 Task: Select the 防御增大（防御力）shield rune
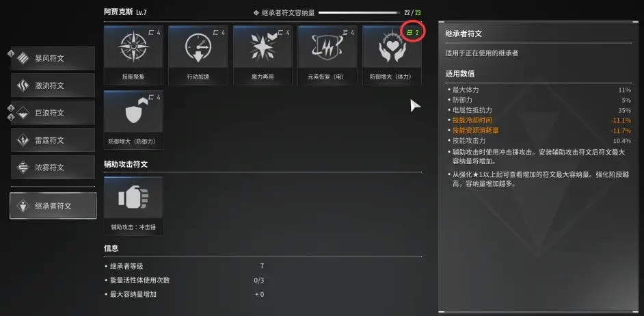tap(133, 120)
